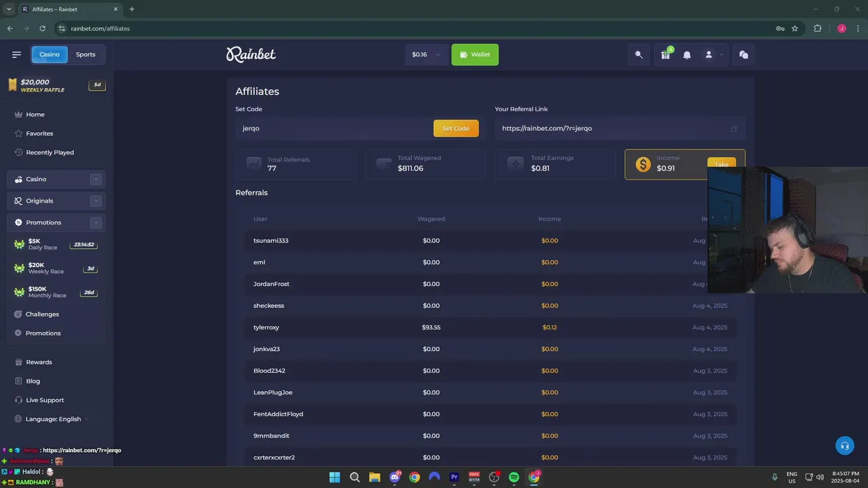Open Premiere Pro from taskbar
Viewport: 868px width, 488px height.
click(x=454, y=477)
